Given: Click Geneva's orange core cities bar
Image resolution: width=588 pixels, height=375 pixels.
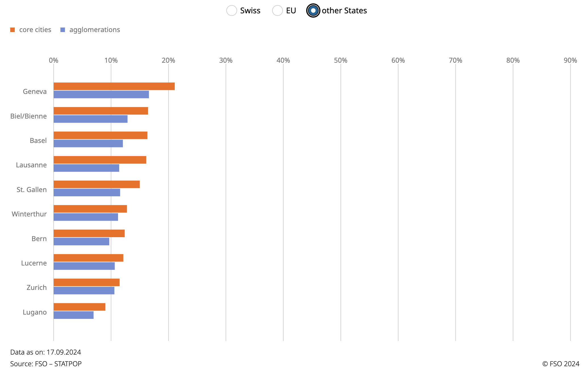Looking at the screenshot, I should coord(114,86).
